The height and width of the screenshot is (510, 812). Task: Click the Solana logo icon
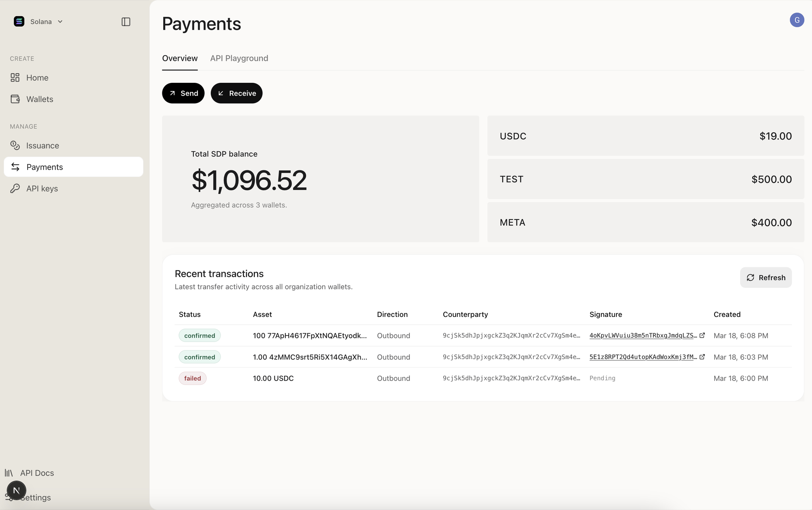click(x=19, y=22)
